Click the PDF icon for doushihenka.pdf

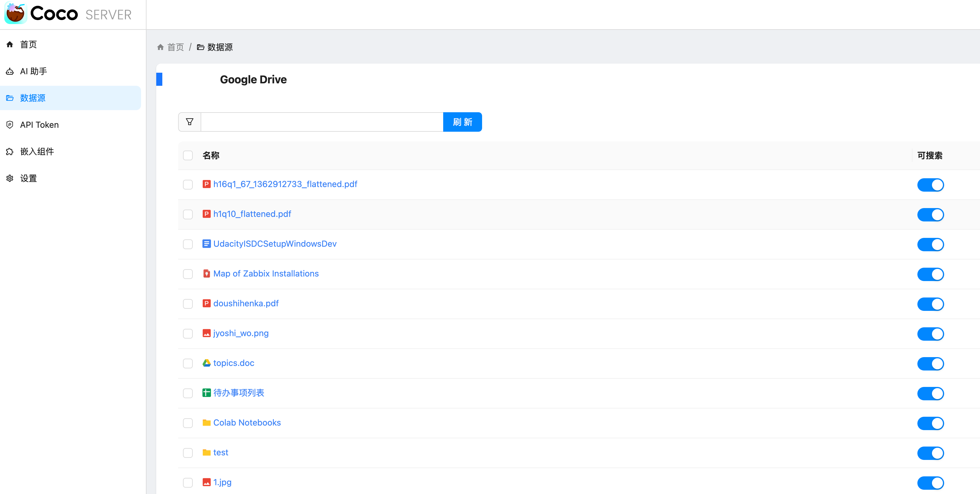[x=207, y=303]
